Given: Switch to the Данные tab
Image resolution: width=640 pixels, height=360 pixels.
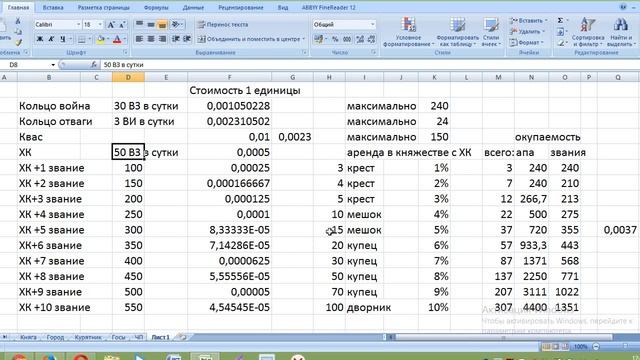Looking at the screenshot, I should [193, 7].
